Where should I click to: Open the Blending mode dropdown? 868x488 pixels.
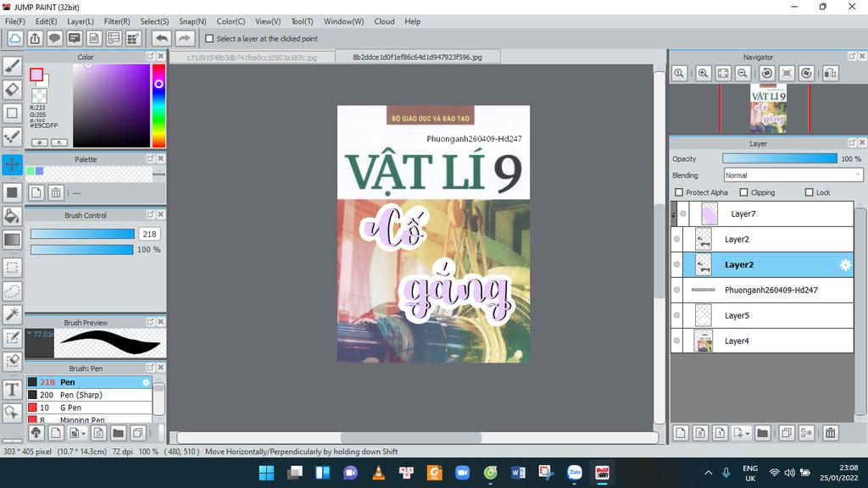(x=793, y=175)
